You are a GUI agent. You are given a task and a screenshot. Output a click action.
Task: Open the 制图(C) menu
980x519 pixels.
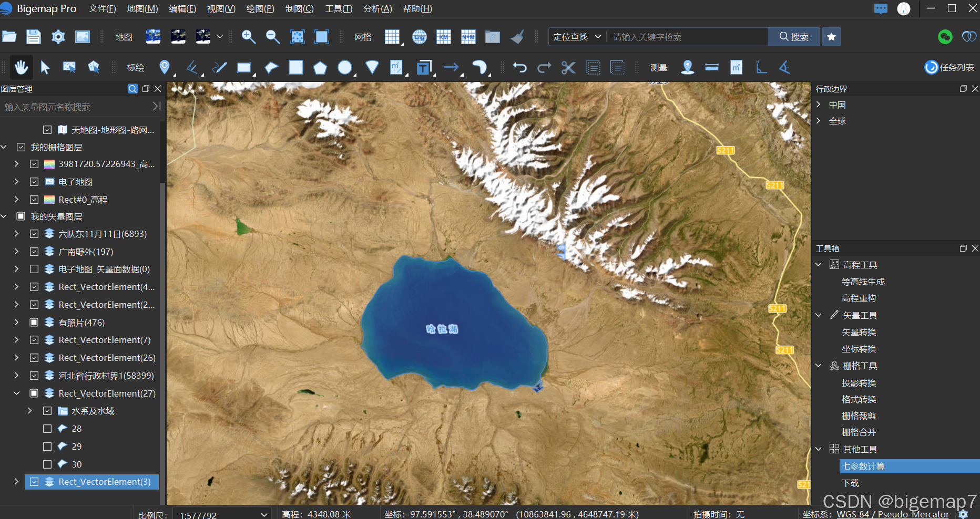(300, 9)
